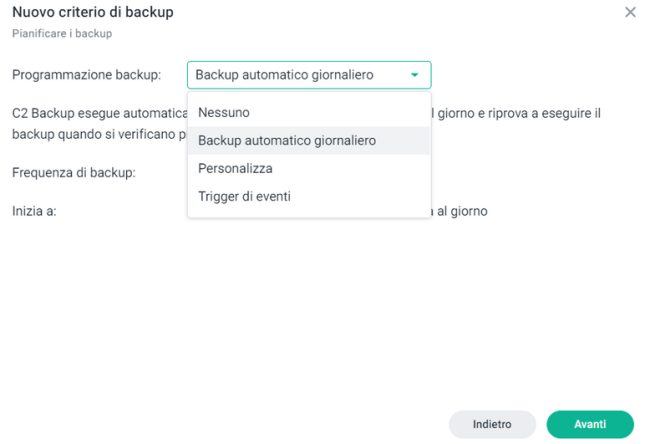Select the Personalizza option

pyautogui.click(x=235, y=168)
